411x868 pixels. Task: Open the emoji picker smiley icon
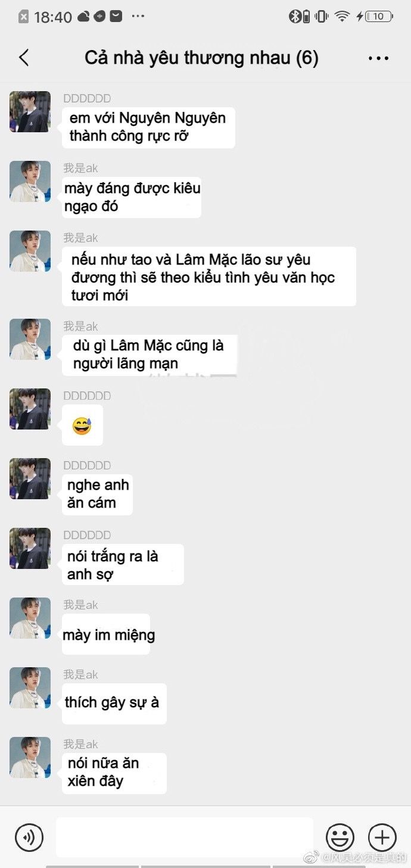click(340, 837)
